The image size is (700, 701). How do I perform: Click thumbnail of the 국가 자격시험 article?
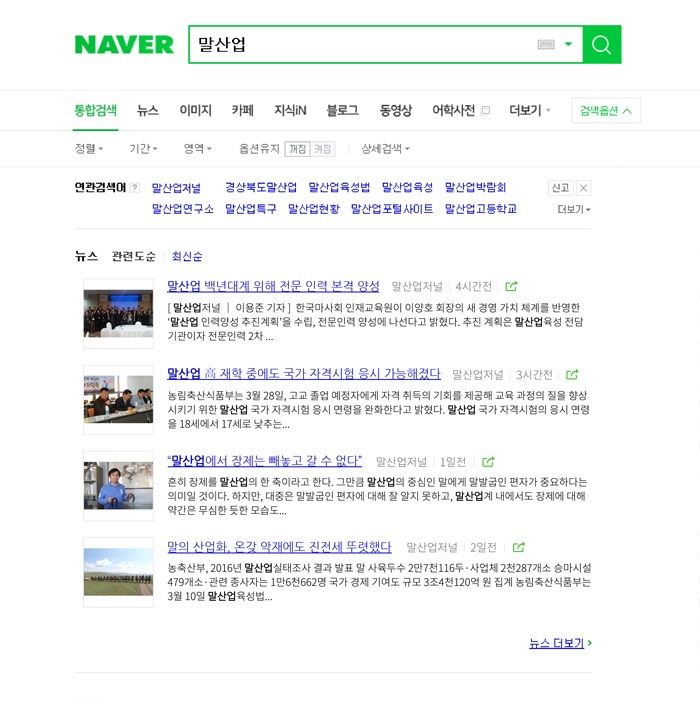tap(118, 400)
